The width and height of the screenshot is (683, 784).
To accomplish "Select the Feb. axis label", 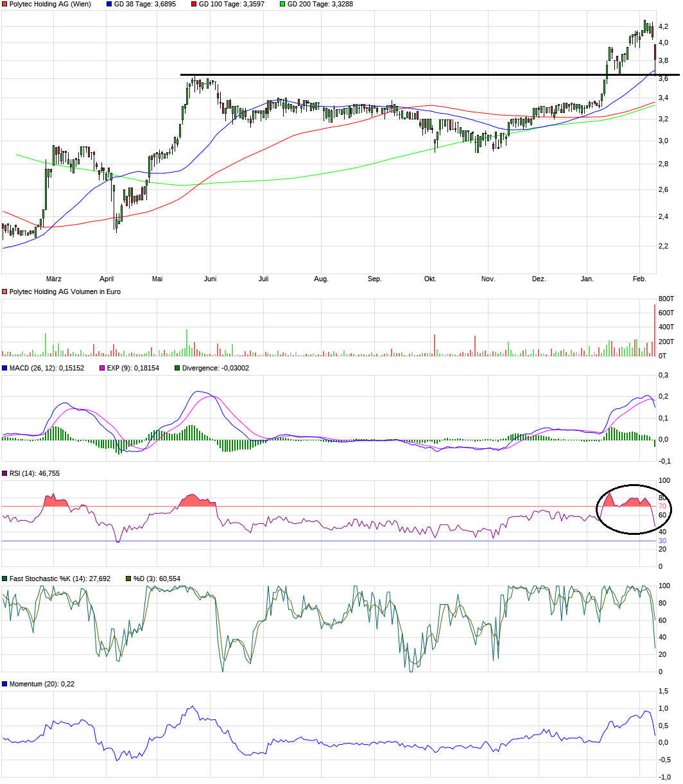I will pos(639,279).
